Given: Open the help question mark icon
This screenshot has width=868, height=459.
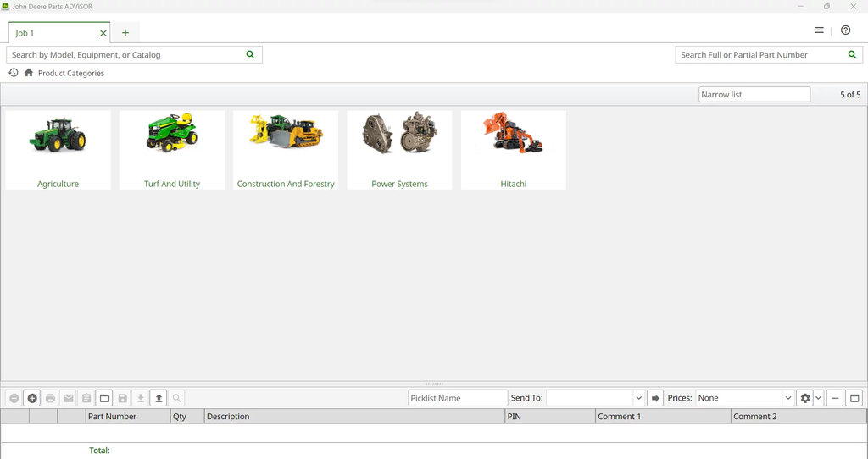Looking at the screenshot, I should 845,30.
